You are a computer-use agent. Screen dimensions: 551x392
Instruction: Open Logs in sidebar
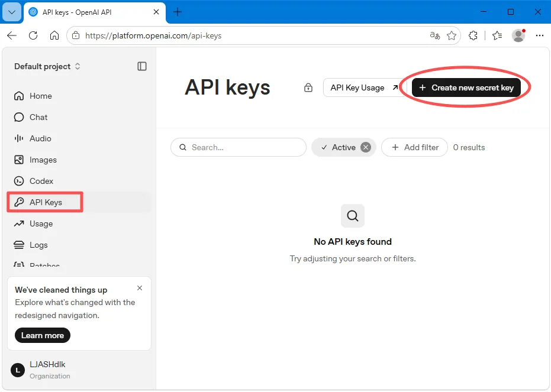click(79, 245)
